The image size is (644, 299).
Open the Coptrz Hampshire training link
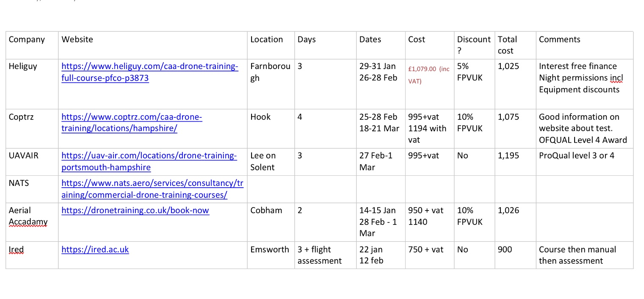tap(132, 122)
